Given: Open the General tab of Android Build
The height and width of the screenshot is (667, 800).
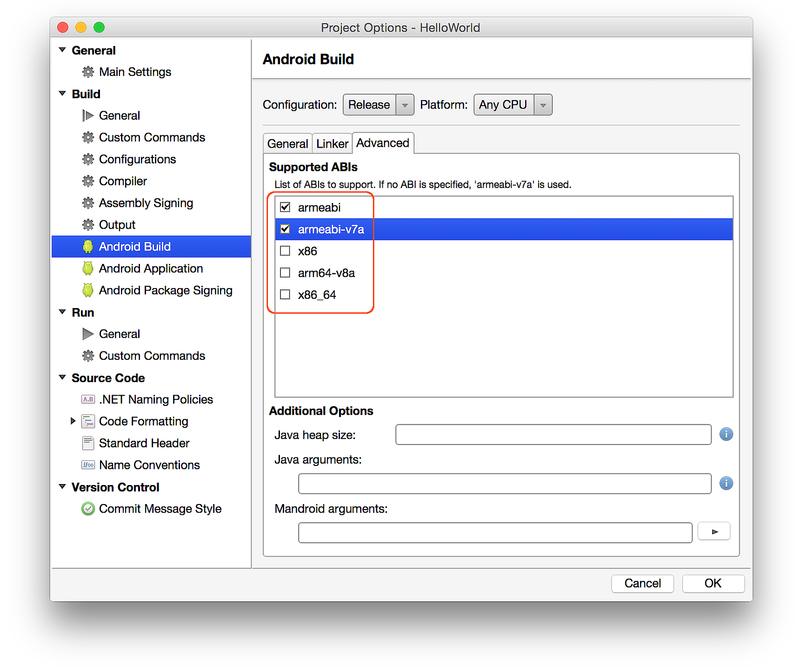Looking at the screenshot, I should 287,143.
